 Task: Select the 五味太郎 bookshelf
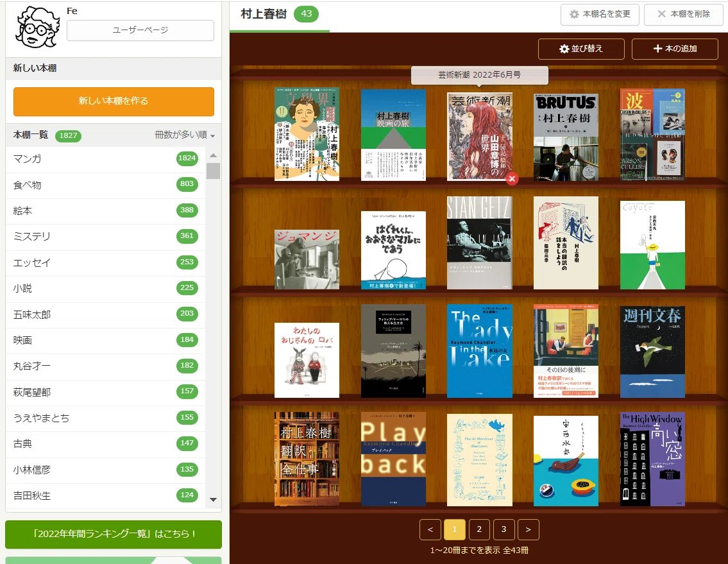(x=106, y=314)
